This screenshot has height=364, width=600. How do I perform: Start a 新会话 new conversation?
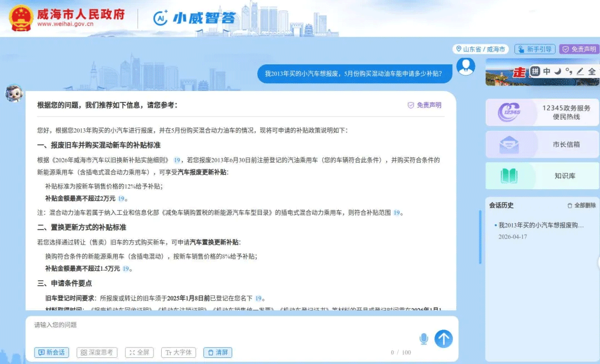click(51, 352)
